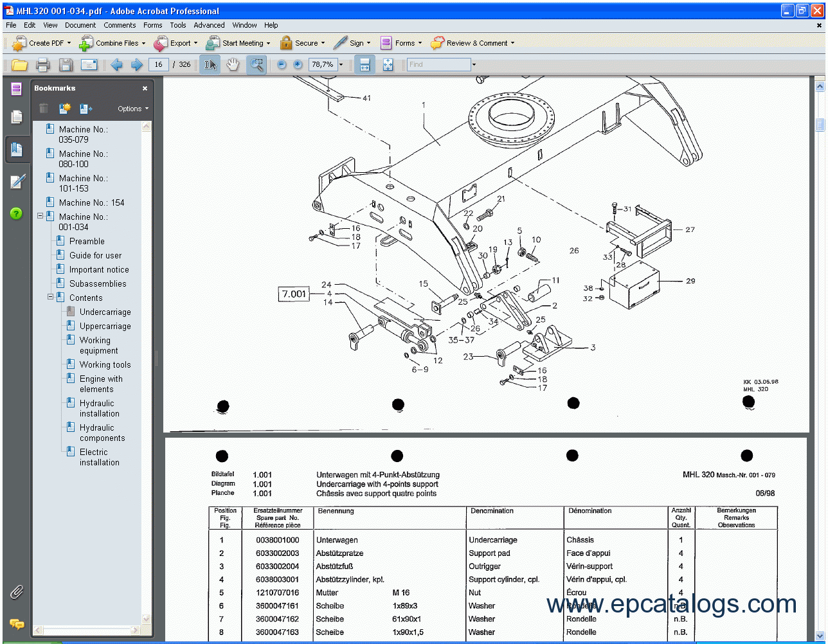Open the zoom percentage dropdown arrow
The image size is (828, 644).
pyautogui.click(x=341, y=64)
